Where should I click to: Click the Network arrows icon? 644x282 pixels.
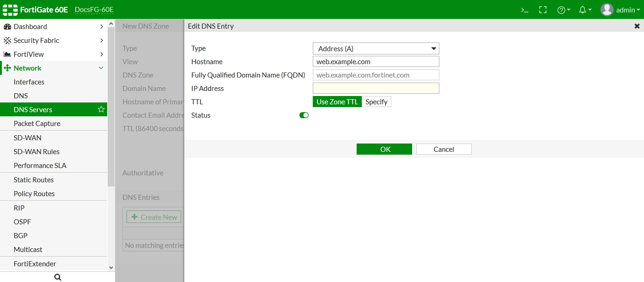pos(7,68)
